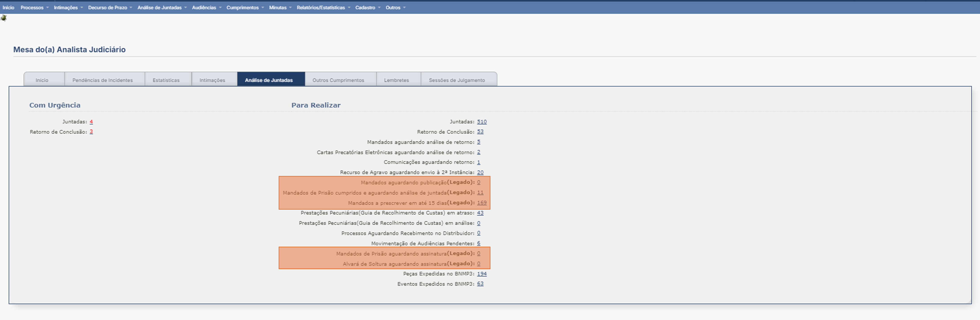Expand the Relatórios/Estatísticas menu
This screenshot has width=980, height=320.
pos(323,8)
